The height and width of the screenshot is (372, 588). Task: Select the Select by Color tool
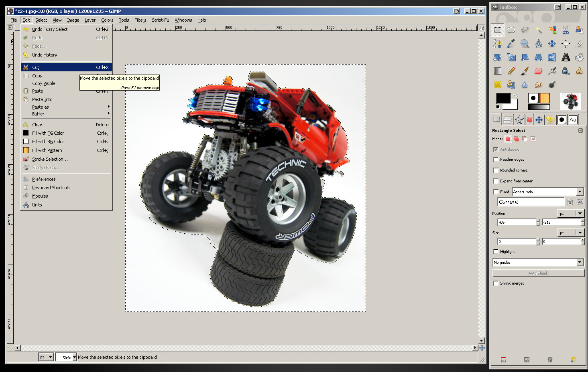[552, 30]
